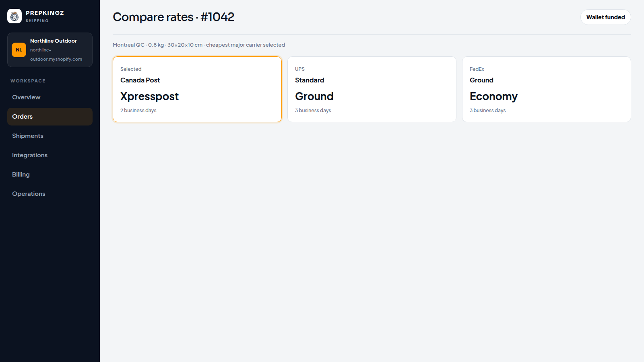Open Shipments in the sidebar
644x362 pixels.
tap(50, 136)
